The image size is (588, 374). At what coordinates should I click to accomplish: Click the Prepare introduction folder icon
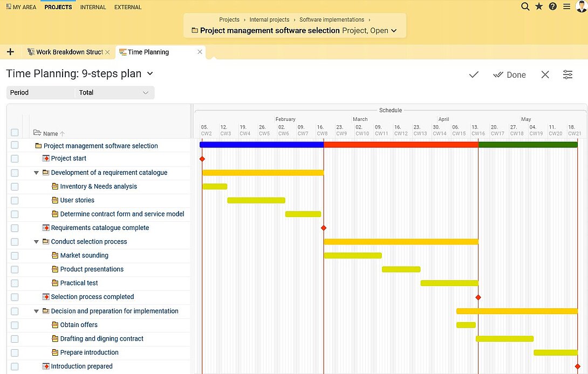(55, 352)
